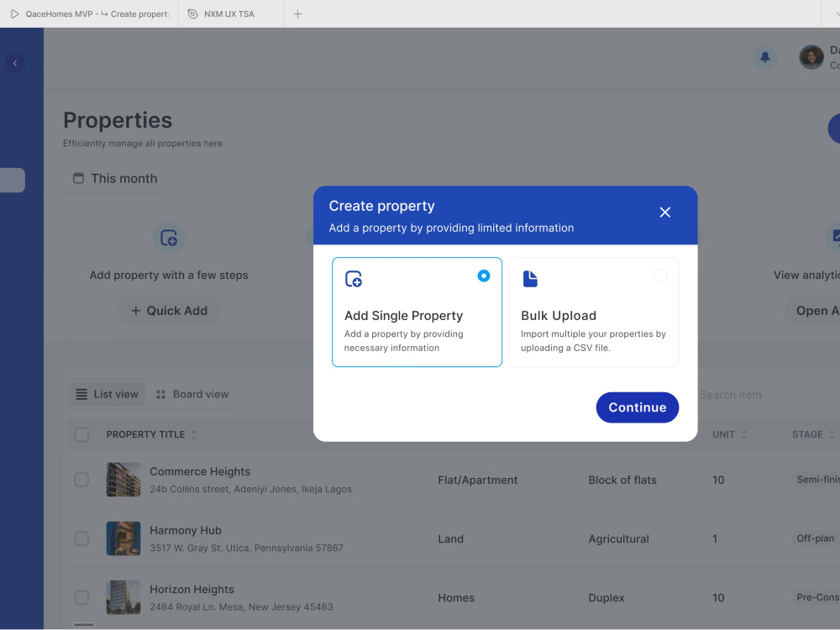The height and width of the screenshot is (630, 840).
Task: Click the Harmony Hub thumbnail
Action: (123, 538)
